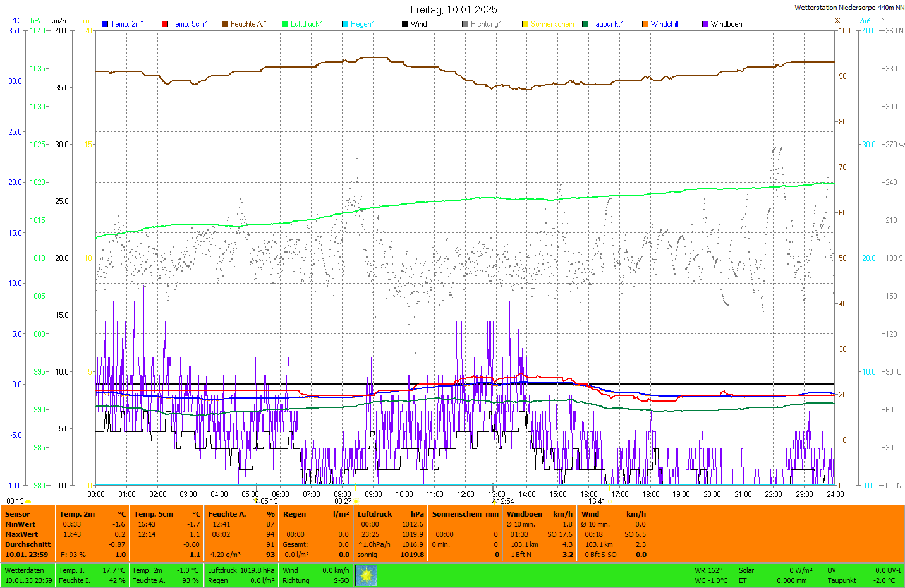Click the red Temp. 5cm legend square
The image size is (905, 588).
(165, 24)
